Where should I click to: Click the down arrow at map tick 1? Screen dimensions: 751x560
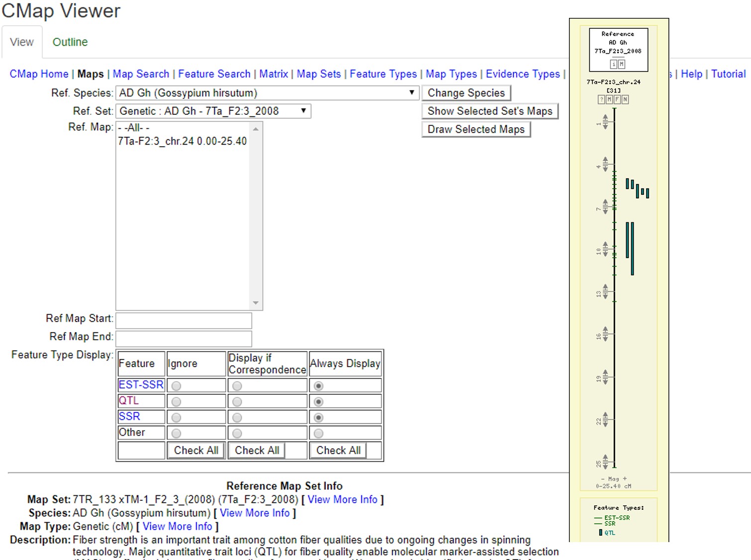click(605, 126)
